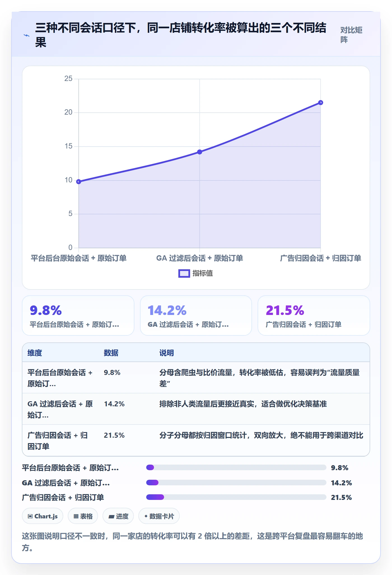Click the 21.5% progress bar
Screen dimensions: 392x575
pos(236,497)
